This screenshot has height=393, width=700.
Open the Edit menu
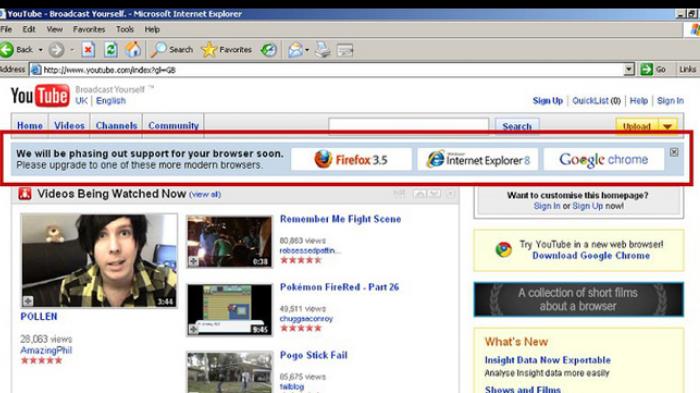tap(29, 29)
